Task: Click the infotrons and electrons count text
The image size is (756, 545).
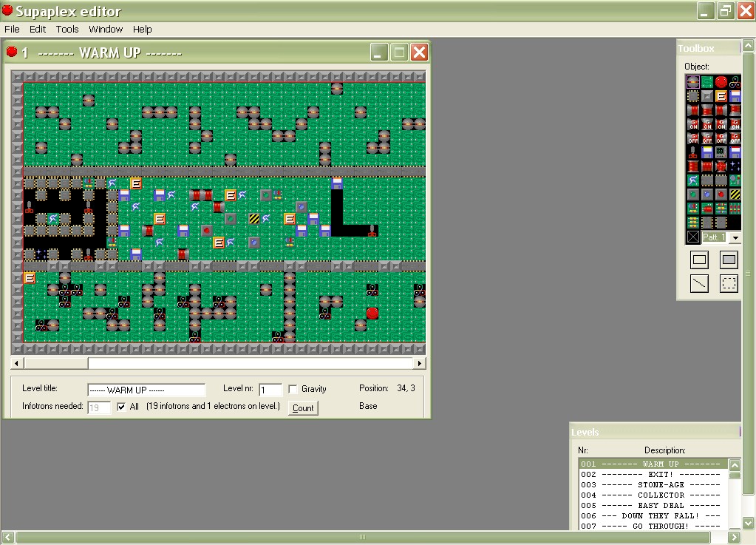Action: (x=213, y=406)
